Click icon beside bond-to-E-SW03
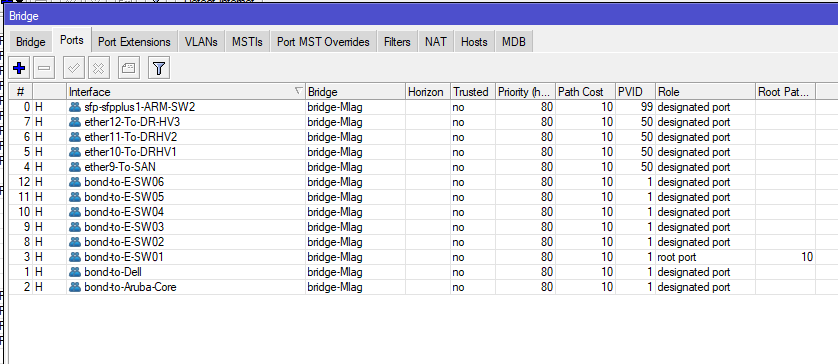Image resolution: width=838 pixels, height=364 pixels. pyautogui.click(x=75, y=227)
